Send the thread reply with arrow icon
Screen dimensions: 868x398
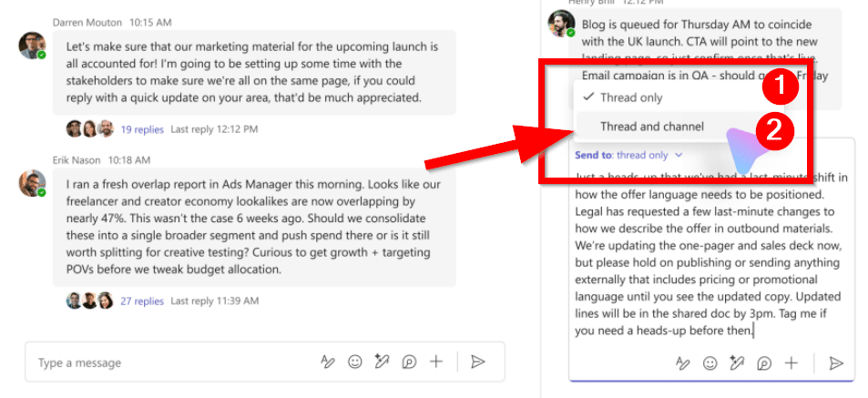click(835, 362)
